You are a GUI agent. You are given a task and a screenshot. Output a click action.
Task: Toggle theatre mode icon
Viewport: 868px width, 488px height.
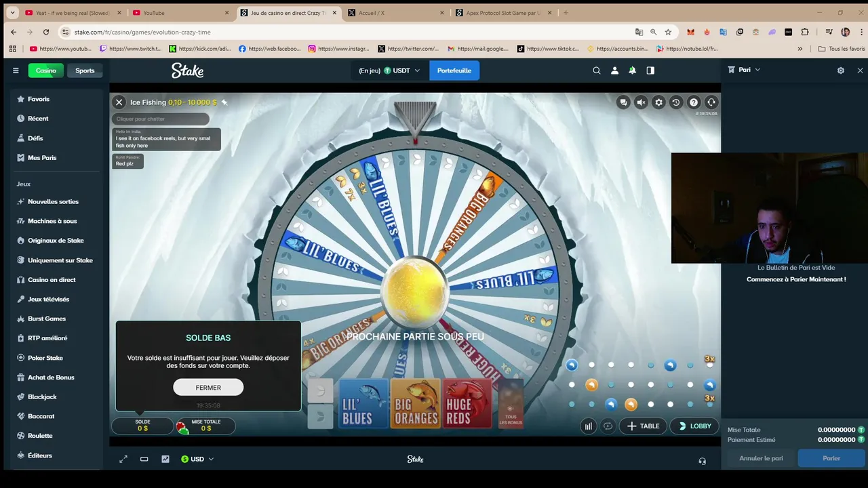click(144, 459)
